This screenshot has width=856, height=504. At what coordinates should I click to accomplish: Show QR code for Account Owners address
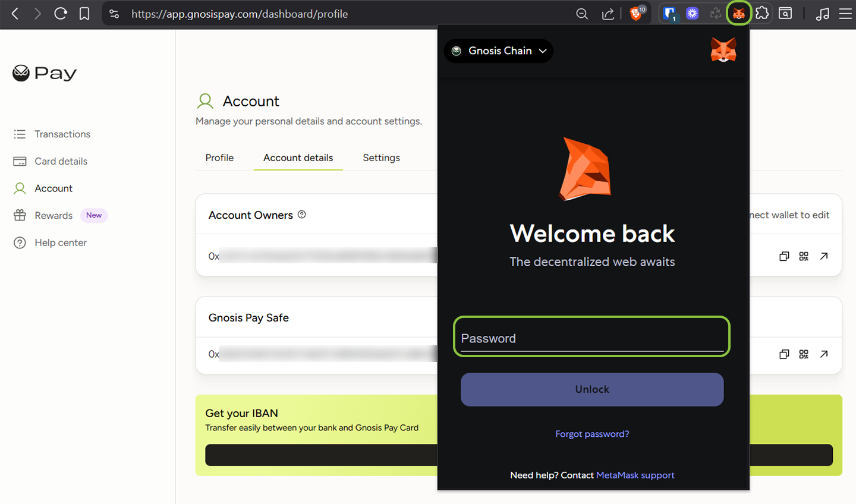point(804,256)
